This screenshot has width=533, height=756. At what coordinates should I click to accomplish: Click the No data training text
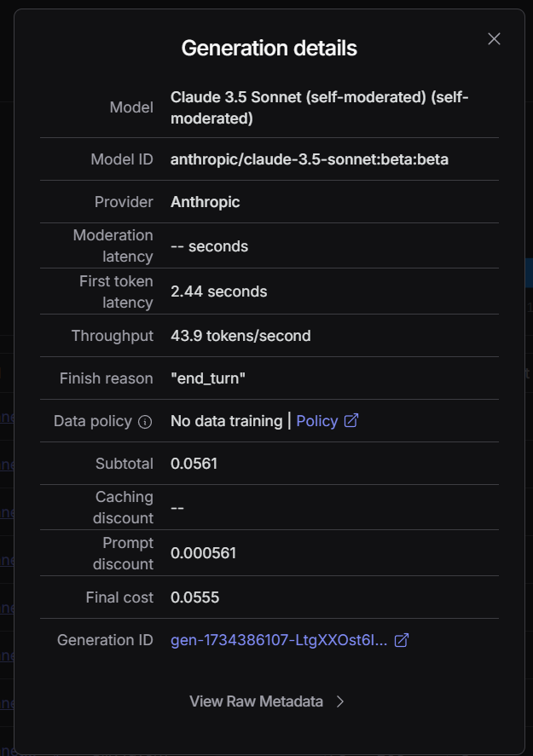click(226, 421)
